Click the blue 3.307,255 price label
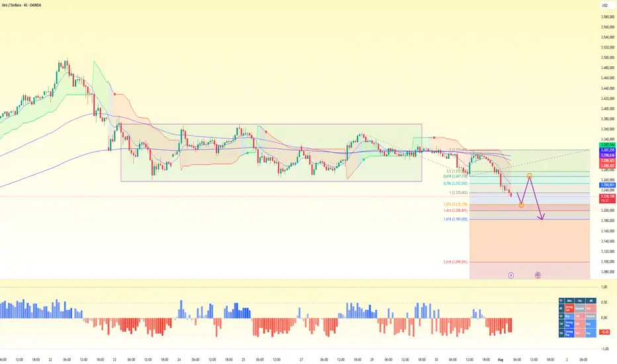617x364 pixels. [607, 150]
